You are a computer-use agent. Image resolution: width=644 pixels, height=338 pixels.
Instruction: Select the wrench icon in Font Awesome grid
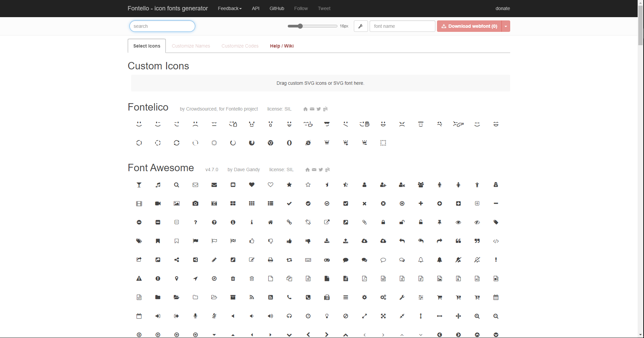tap(402, 297)
